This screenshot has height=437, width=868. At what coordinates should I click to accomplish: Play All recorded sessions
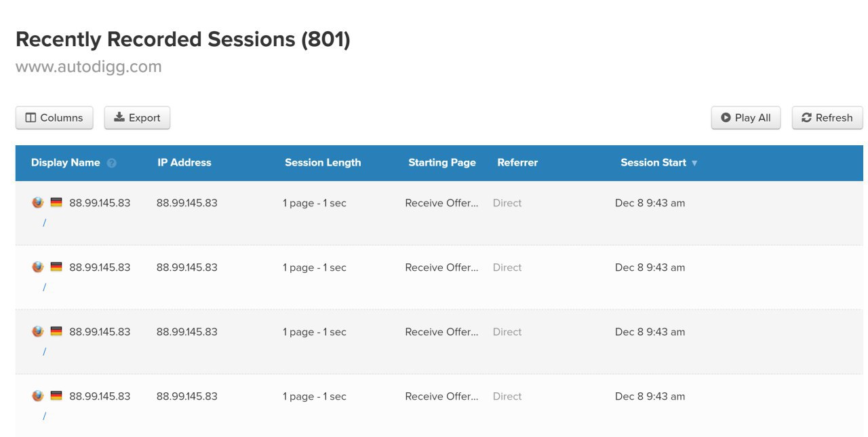tap(746, 117)
